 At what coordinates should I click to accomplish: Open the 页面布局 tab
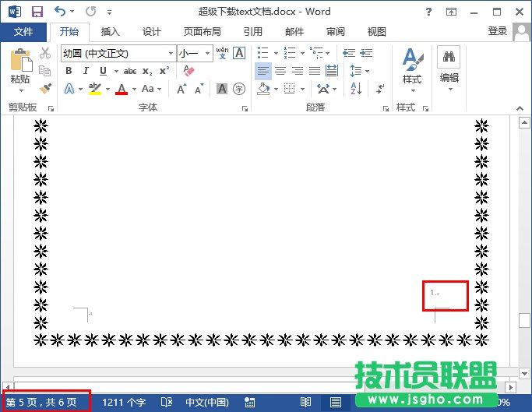[202, 32]
